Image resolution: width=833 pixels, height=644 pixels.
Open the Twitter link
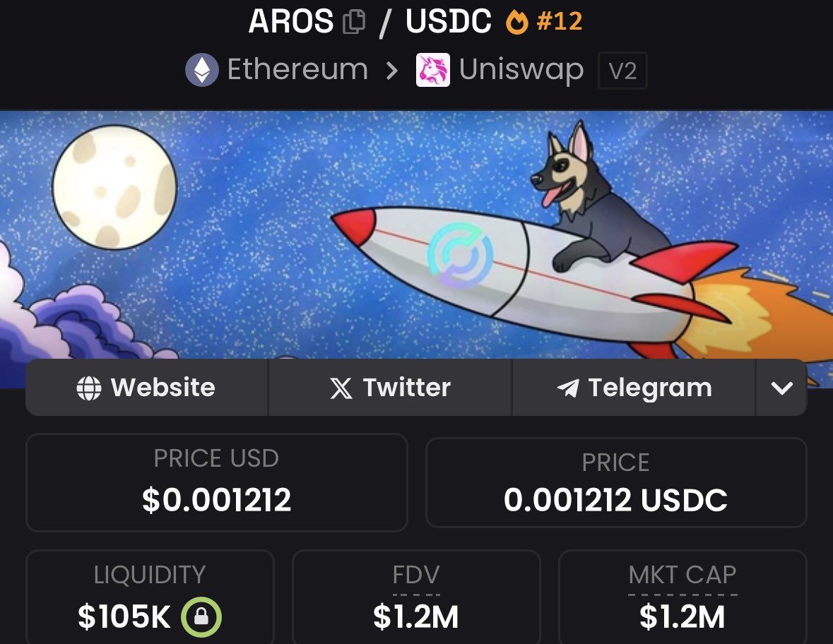[x=390, y=388]
